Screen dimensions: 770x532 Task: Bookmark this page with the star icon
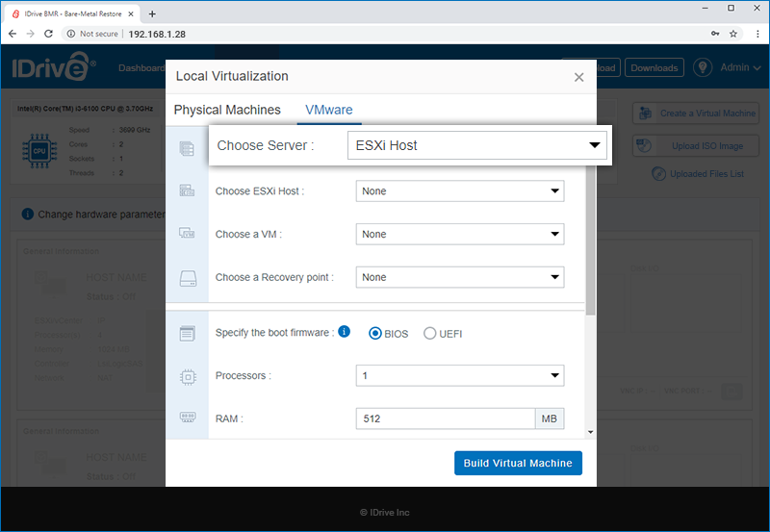coord(733,34)
